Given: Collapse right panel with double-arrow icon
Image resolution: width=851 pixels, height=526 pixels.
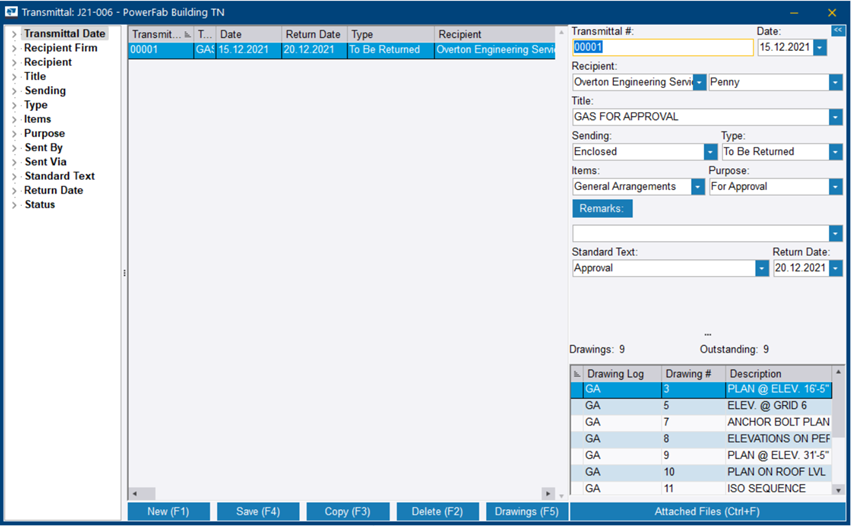Looking at the screenshot, I should click(x=838, y=31).
